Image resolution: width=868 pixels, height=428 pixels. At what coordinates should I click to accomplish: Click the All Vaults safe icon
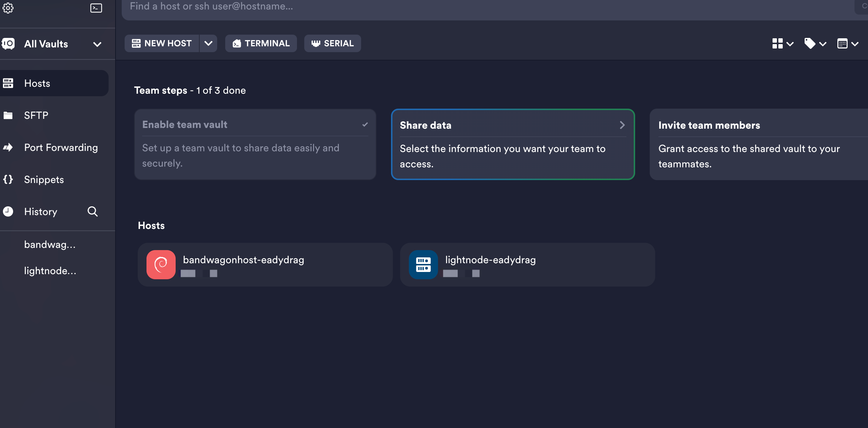[x=8, y=44]
